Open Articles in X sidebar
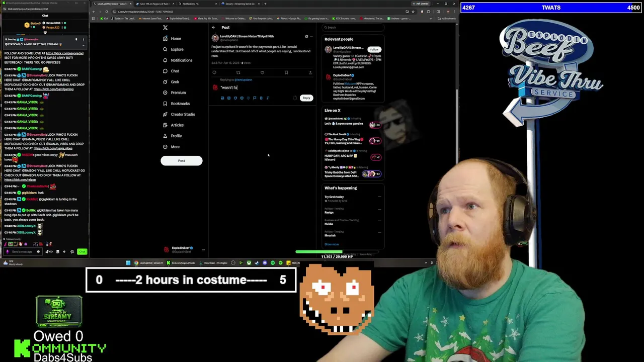Screen dimensions: 644x362 (173, 125)
